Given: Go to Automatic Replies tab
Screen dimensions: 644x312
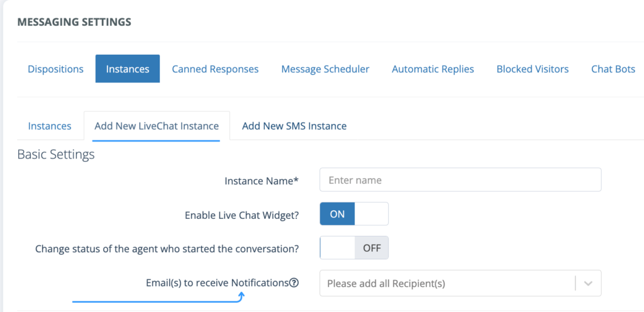Looking at the screenshot, I should 433,69.
